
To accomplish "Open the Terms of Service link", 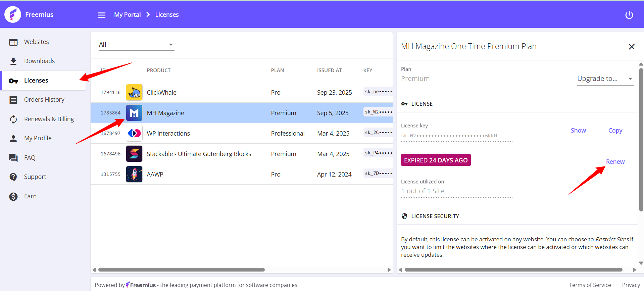I will [590, 285].
